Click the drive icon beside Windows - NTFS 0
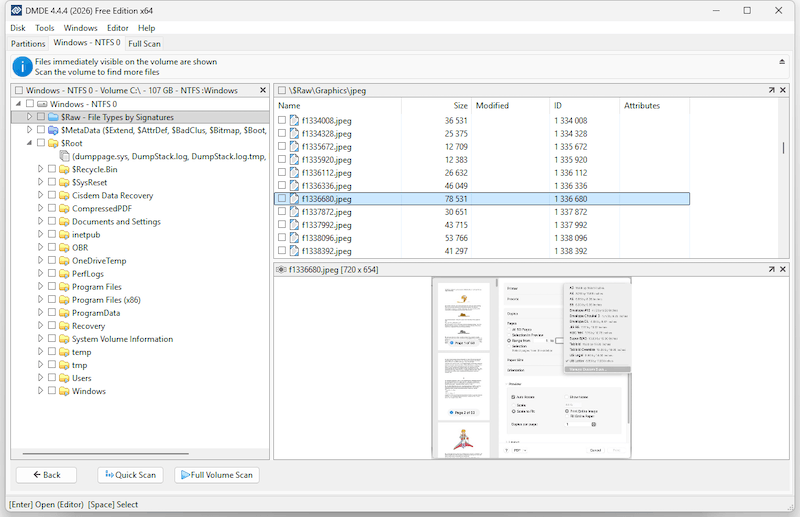 click(42, 104)
